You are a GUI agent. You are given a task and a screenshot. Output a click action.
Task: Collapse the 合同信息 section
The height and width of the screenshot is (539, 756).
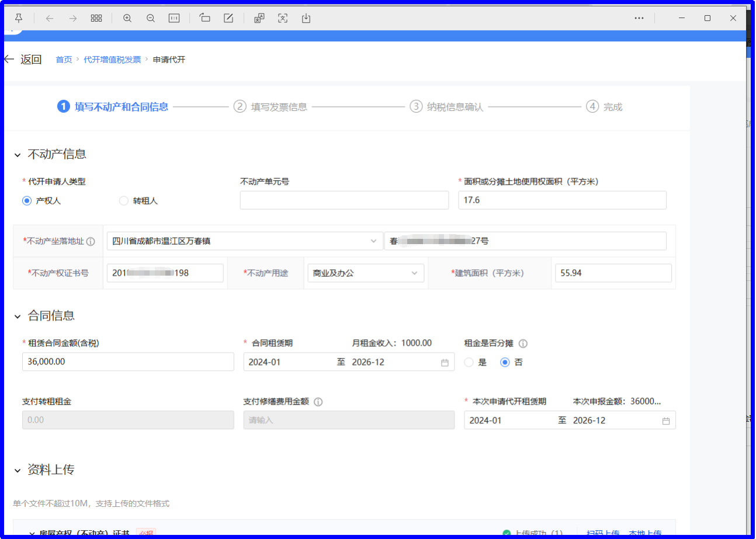tap(18, 317)
